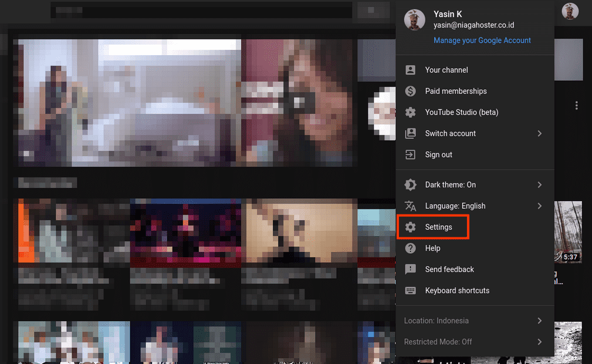Click Manage your Google Account link

482,40
